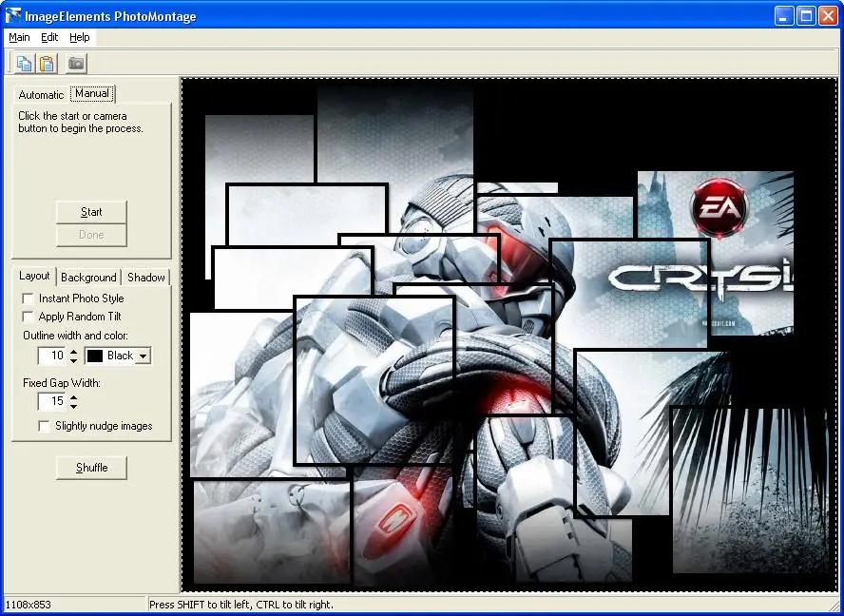Decrease outline width with the down arrow
Image resolution: width=844 pixels, height=616 pixels.
click(74, 359)
